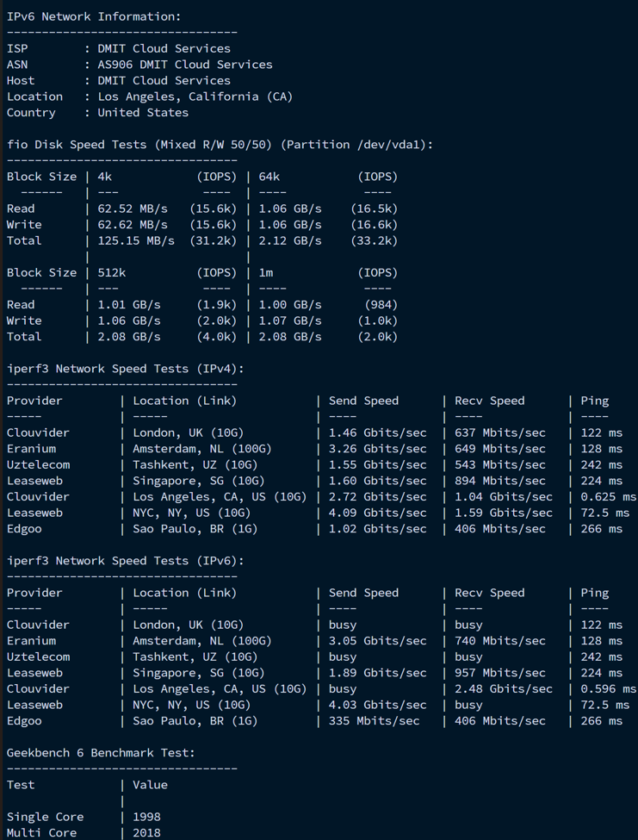Click 4k write speed '62.62 MB/s'

tap(133, 225)
